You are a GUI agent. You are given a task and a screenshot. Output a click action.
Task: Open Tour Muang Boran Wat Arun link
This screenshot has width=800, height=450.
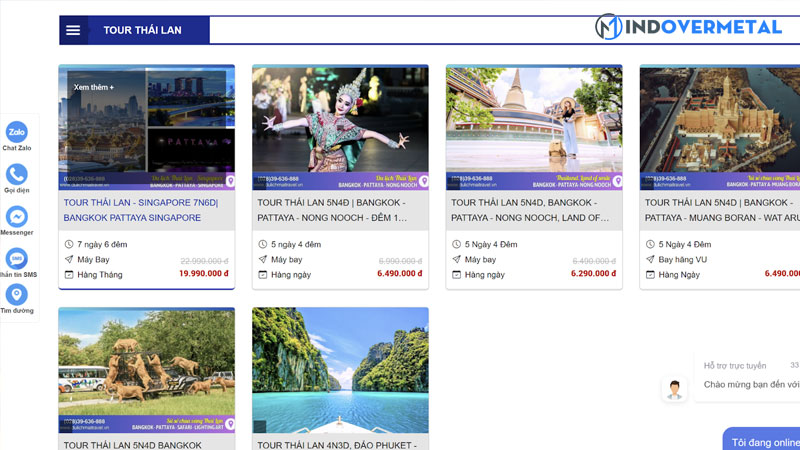722,210
